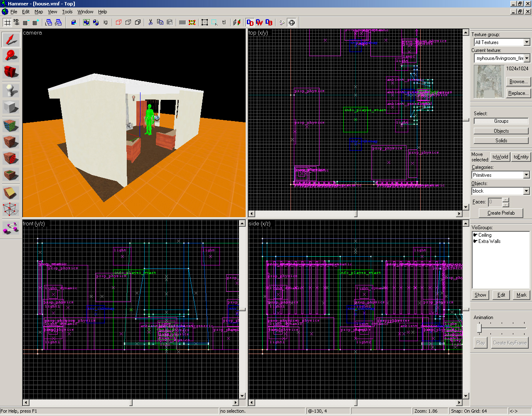Select the Ceiling VisGroup entry

coord(485,235)
